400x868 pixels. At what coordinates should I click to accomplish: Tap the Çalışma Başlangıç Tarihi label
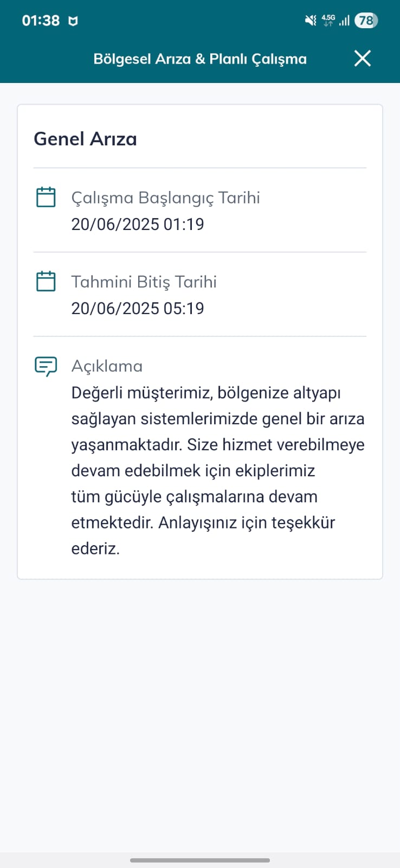(165, 197)
